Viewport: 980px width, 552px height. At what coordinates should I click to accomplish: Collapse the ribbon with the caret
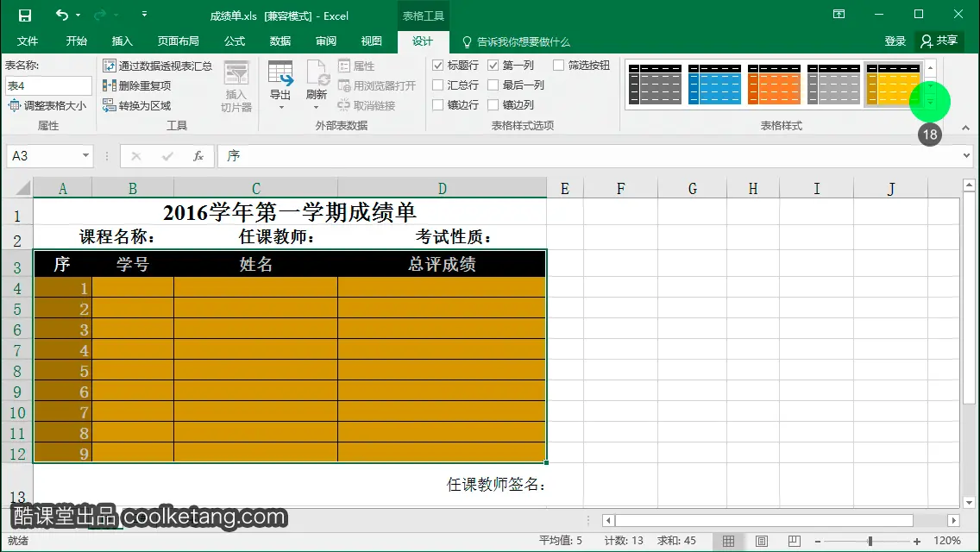[965, 128]
